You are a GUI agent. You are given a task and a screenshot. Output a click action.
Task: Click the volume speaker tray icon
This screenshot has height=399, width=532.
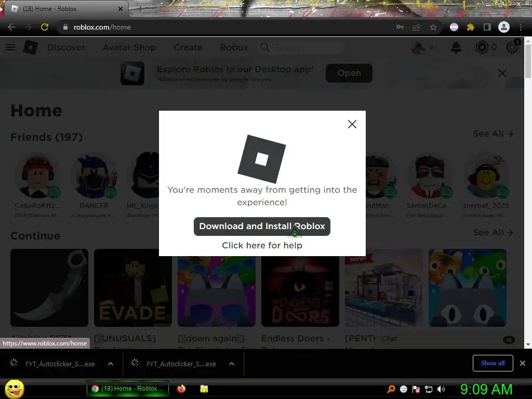tap(441, 389)
